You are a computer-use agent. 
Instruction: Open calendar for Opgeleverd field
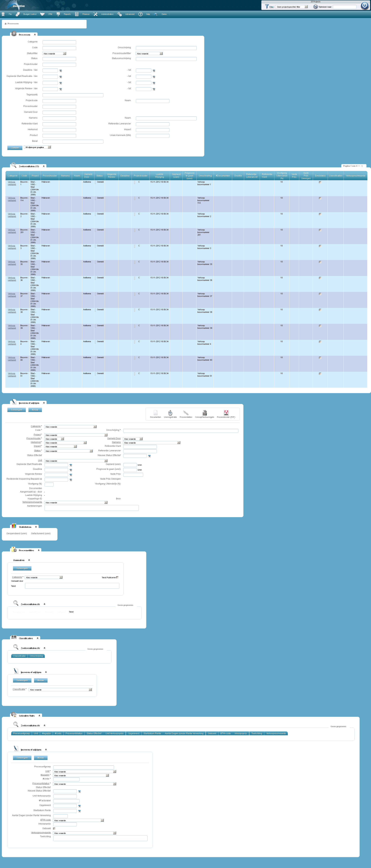[79, 806]
